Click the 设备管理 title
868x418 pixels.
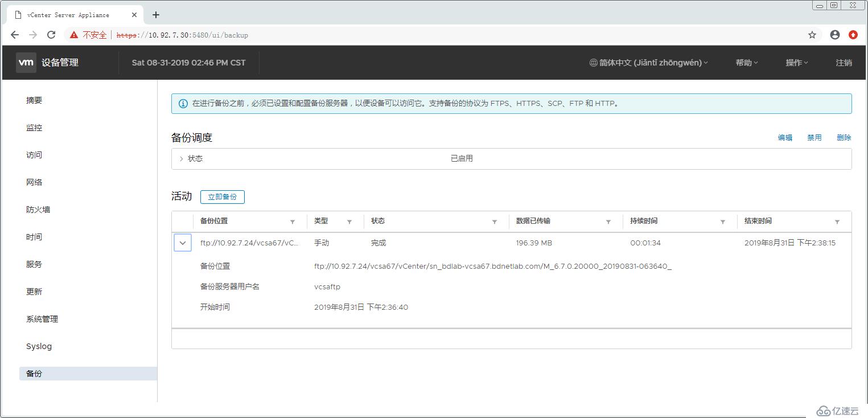click(60, 63)
